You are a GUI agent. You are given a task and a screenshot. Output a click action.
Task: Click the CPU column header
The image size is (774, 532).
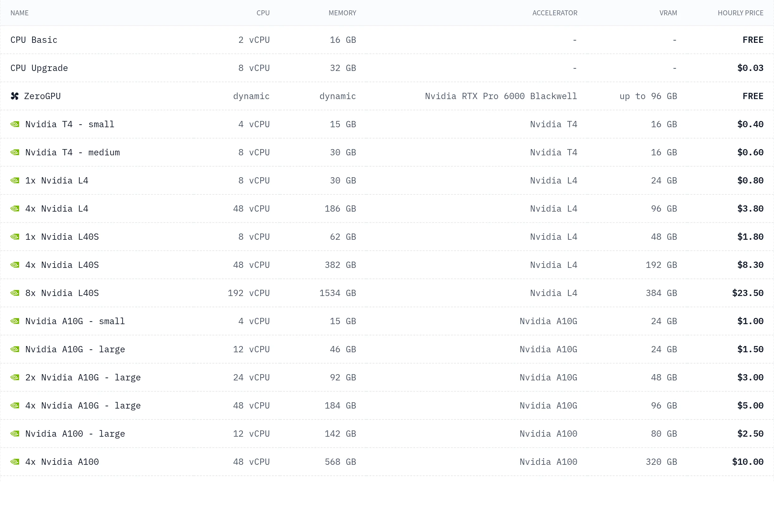click(263, 13)
